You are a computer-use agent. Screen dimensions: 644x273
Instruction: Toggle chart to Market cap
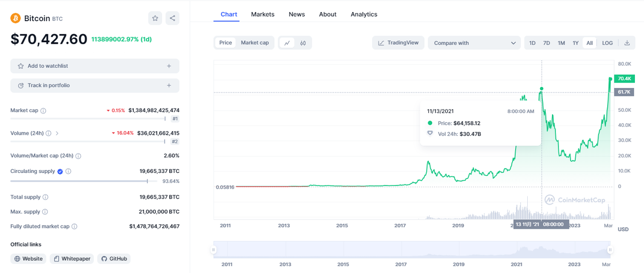[x=255, y=43]
